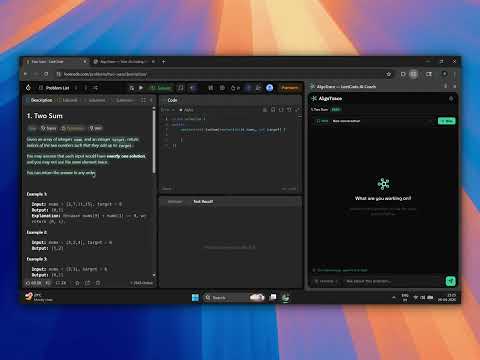The height and width of the screenshot is (360, 480).
Task: Open LeetCode settings icon in header
Action: [x=222, y=88]
